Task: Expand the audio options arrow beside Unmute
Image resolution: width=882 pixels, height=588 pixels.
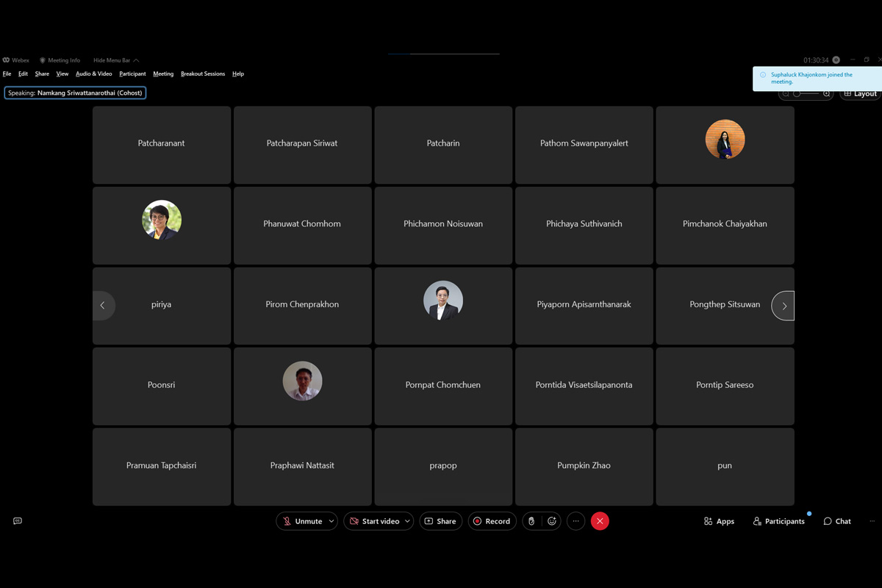Action: click(x=331, y=521)
